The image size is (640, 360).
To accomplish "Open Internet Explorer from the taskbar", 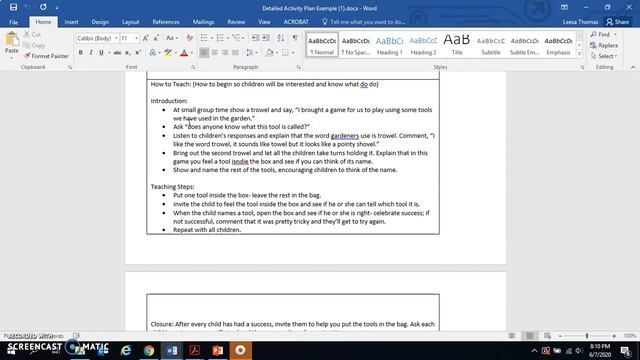I will coord(126,350).
